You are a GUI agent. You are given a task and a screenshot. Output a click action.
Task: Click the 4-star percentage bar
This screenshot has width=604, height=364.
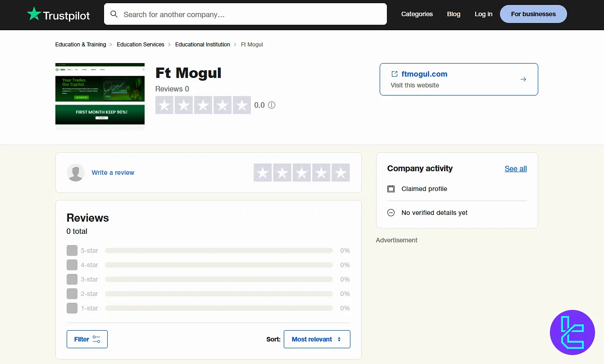[x=218, y=265]
